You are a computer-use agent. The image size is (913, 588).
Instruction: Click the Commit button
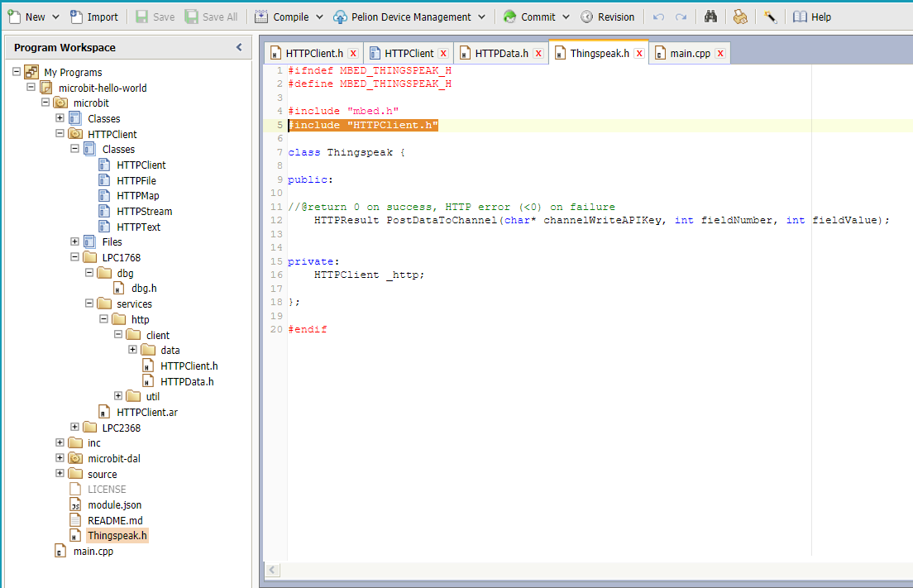tap(529, 17)
